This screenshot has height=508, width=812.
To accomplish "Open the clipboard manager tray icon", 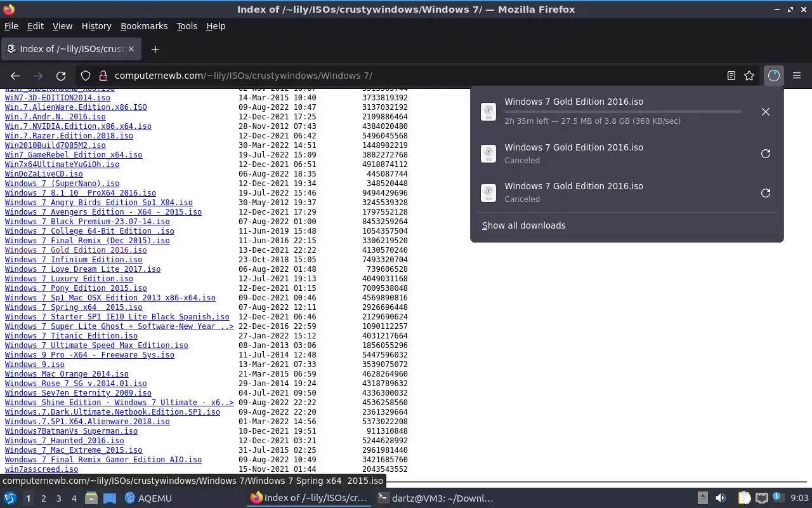I will pos(744,498).
